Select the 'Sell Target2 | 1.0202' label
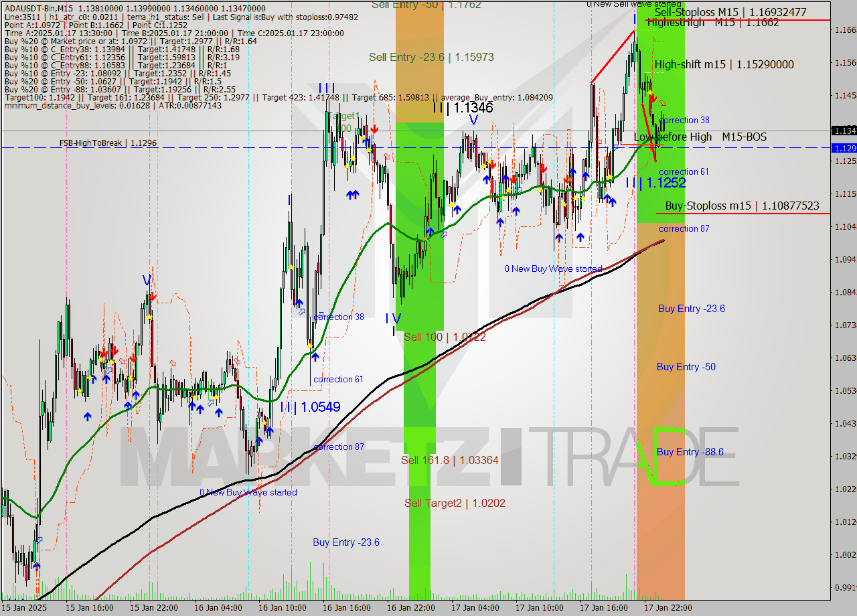This screenshot has width=857, height=616. click(455, 503)
